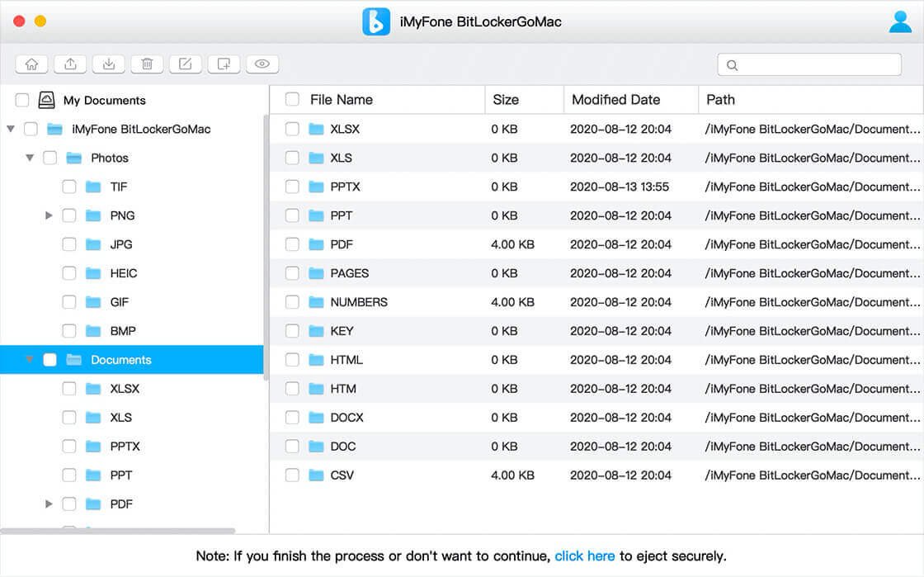Click the sidebar horizontal scrollbar

point(118,531)
